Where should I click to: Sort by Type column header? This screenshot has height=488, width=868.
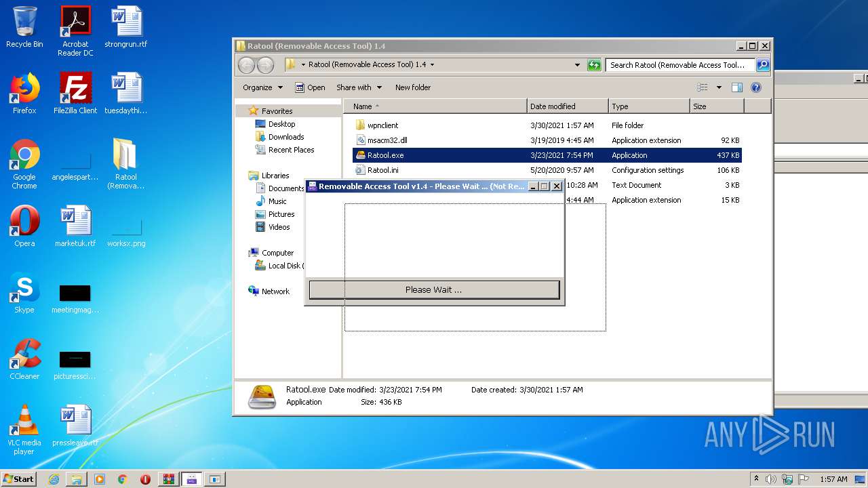pos(649,106)
